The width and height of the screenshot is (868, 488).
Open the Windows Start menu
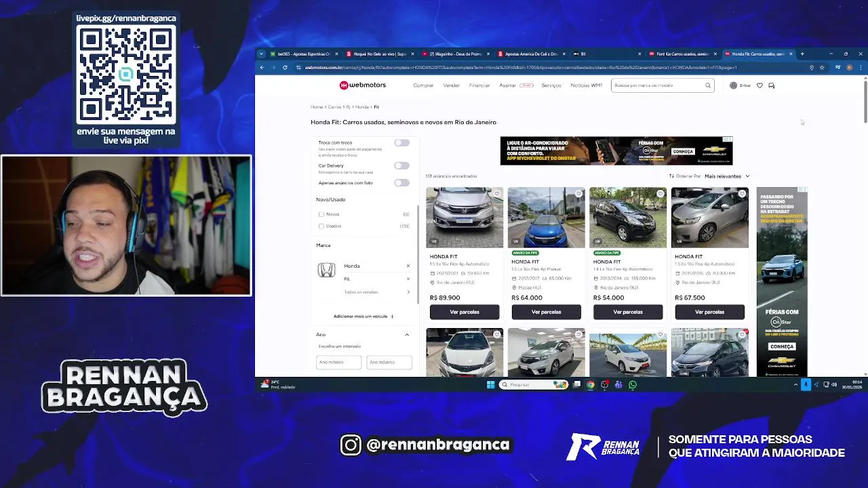pos(490,384)
